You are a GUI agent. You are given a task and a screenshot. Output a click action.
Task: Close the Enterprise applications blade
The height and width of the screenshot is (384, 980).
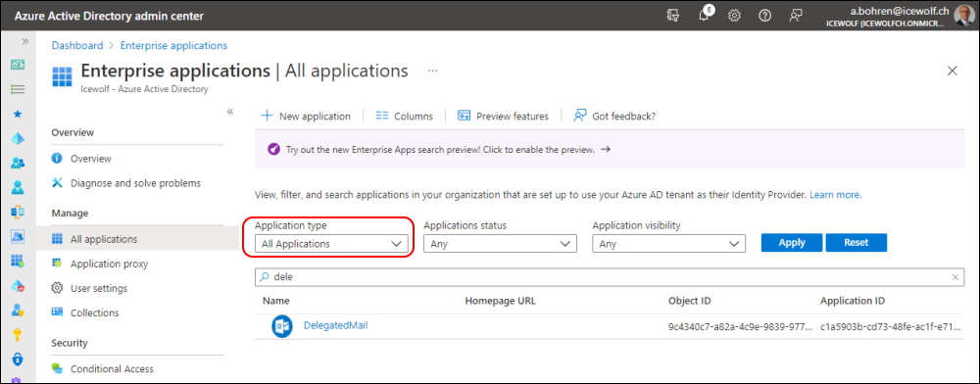click(953, 72)
